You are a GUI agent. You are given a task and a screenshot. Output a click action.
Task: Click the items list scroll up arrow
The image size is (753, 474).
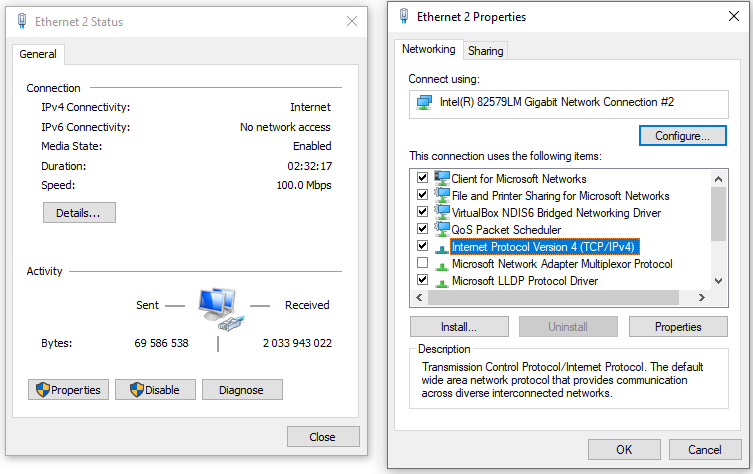pos(718,179)
